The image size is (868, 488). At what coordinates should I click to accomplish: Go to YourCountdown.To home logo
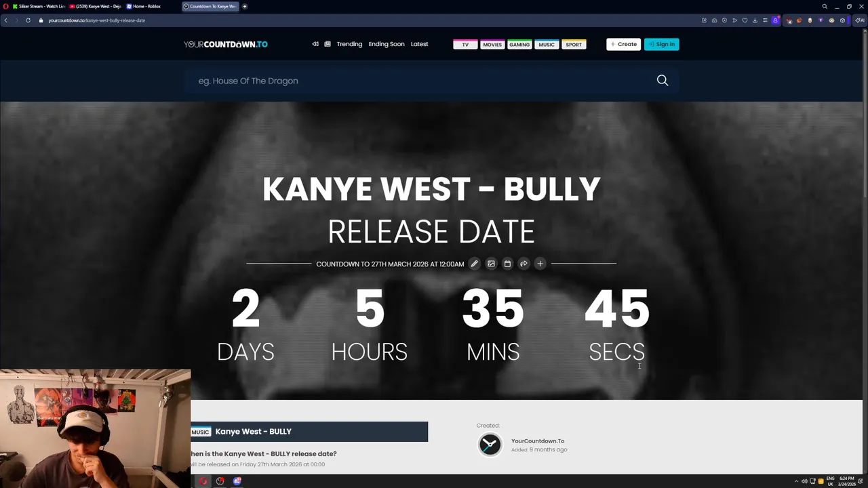pos(225,44)
